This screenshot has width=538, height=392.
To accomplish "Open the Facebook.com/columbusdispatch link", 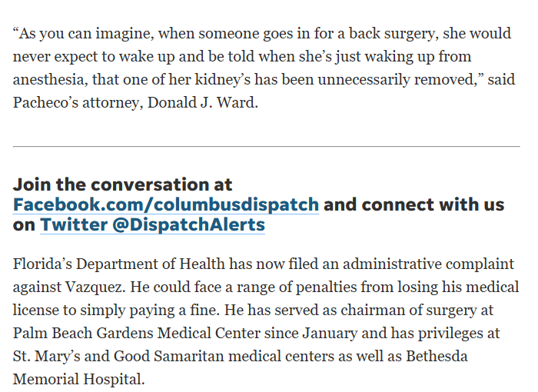I will pos(166,204).
